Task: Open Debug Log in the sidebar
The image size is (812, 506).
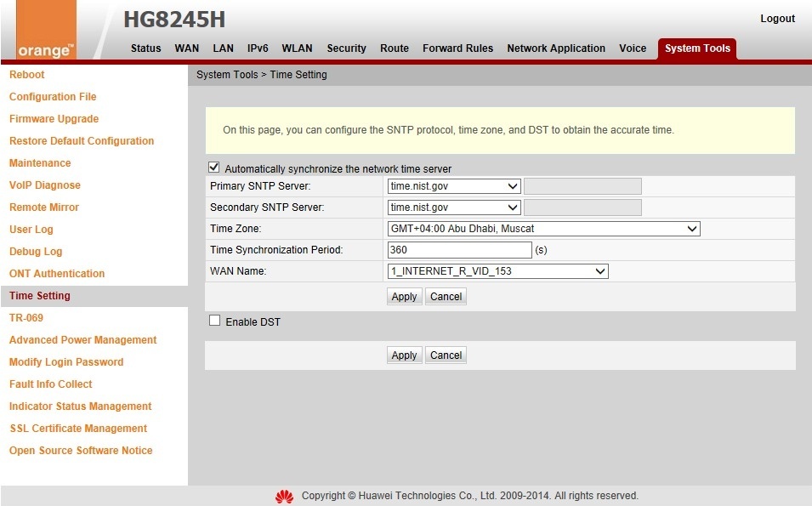Action: click(x=36, y=252)
